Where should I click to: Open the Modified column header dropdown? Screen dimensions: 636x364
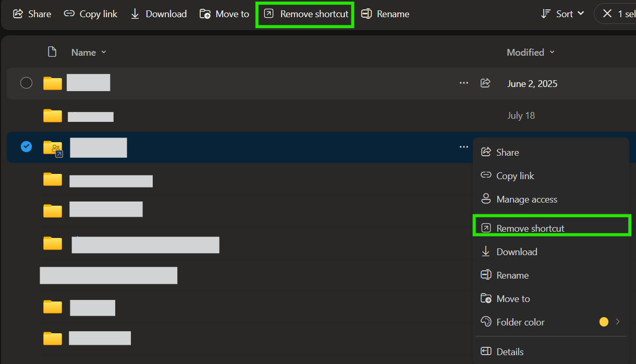pos(531,53)
